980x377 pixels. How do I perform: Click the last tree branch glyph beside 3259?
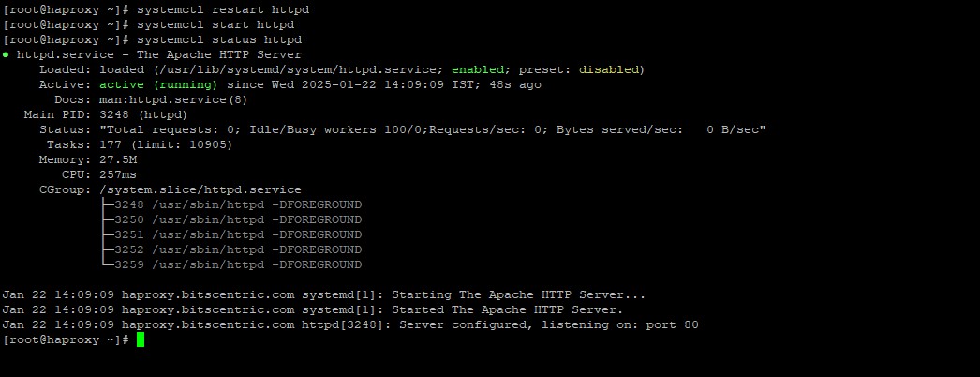[x=107, y=264]
